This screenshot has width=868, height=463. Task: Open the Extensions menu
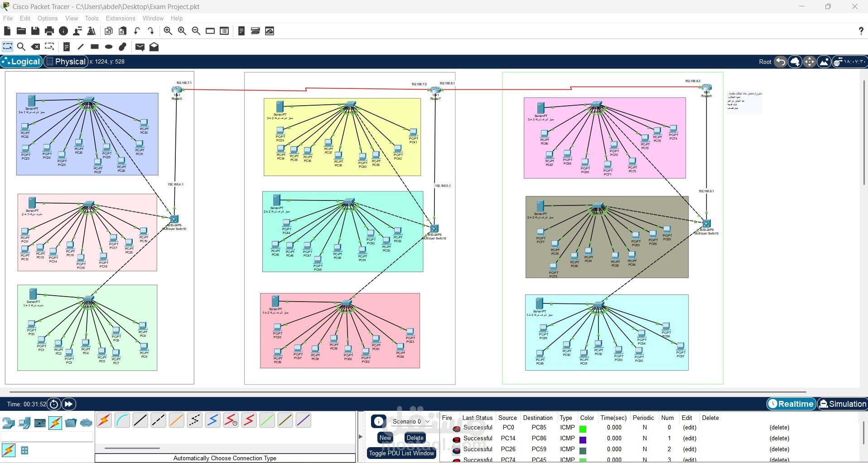[121, 18]
